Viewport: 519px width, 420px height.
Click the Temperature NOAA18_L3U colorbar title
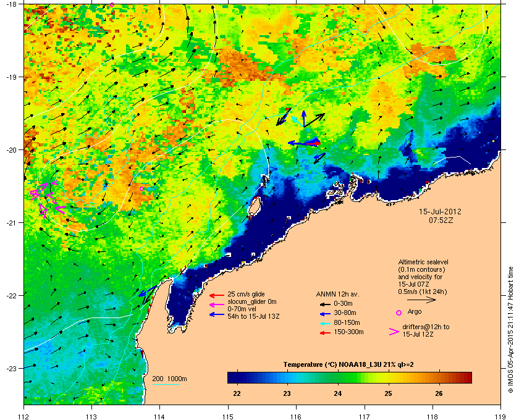[348, 365]
